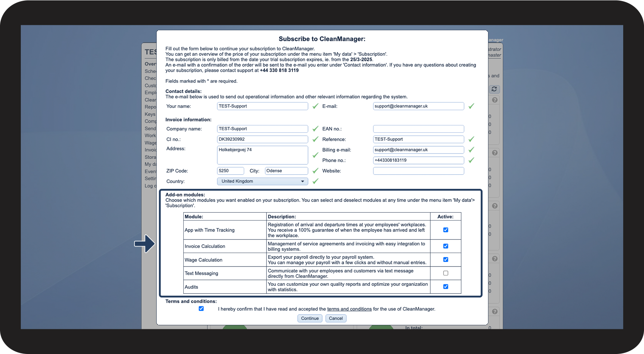Screen dimensions: 644x354
Task: Select the CI no. field with DK39230992
Action: pos(262,139)
